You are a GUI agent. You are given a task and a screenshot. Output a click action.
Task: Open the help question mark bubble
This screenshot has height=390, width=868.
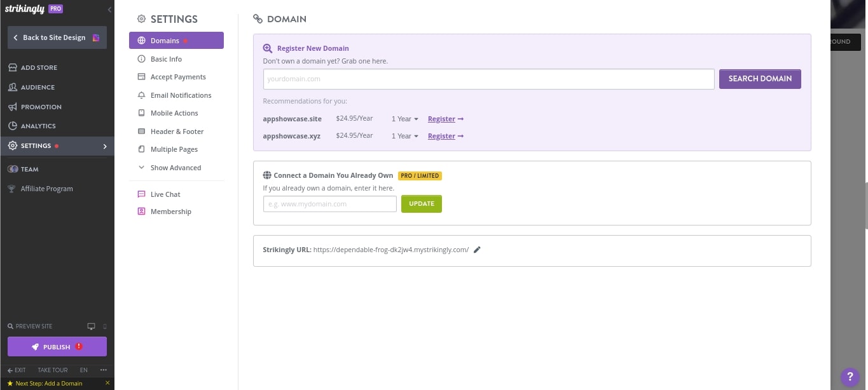click(850, 377)
